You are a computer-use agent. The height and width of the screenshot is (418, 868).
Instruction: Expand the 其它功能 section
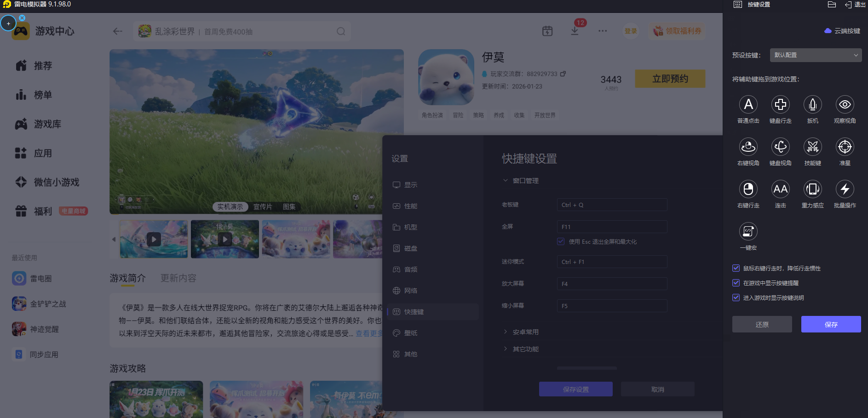521,349
